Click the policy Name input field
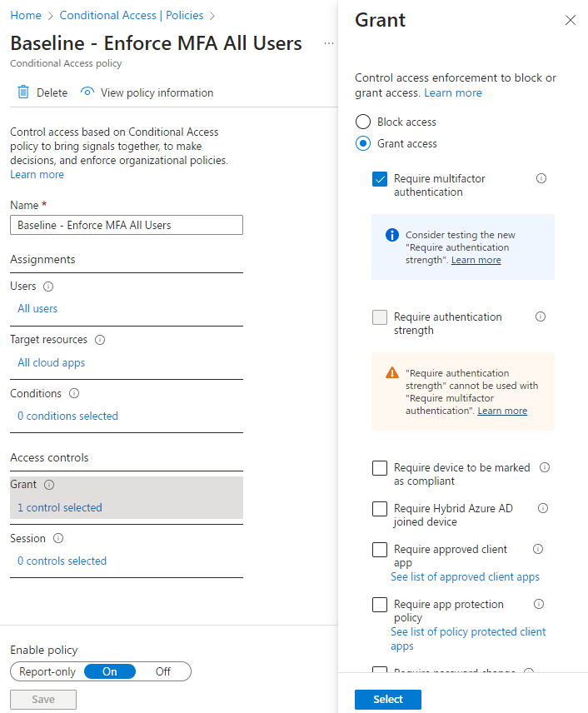Image resolution: width=588 pixels, height=713 pixels. (127, 225)
